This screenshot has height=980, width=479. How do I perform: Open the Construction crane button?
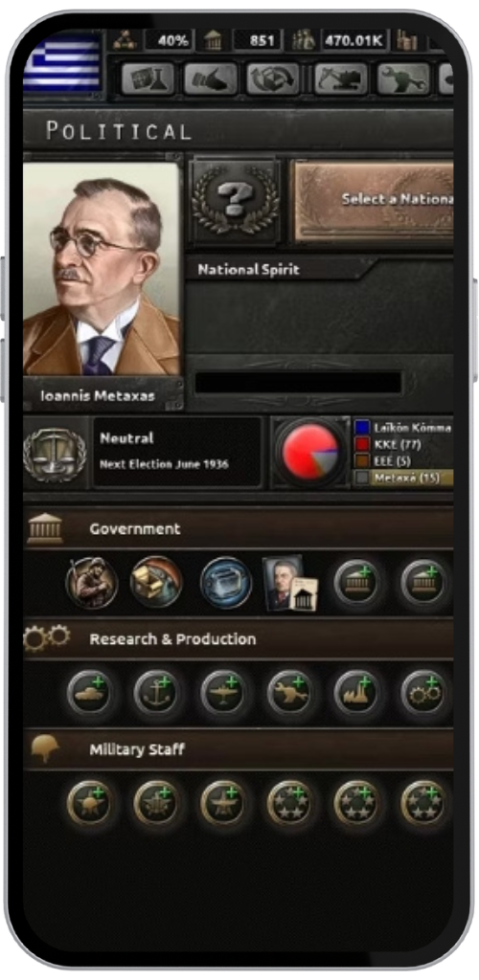pos(341,78)
